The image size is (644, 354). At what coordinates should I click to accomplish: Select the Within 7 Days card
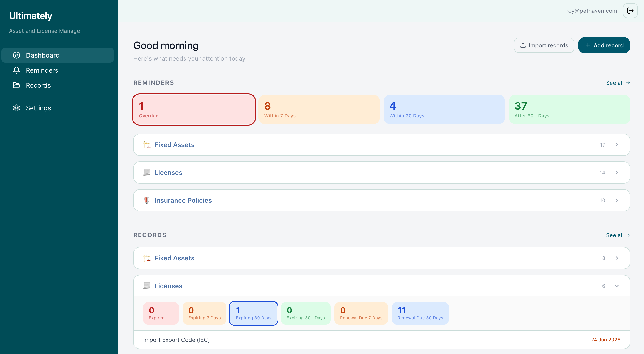(x=319, y=109)
